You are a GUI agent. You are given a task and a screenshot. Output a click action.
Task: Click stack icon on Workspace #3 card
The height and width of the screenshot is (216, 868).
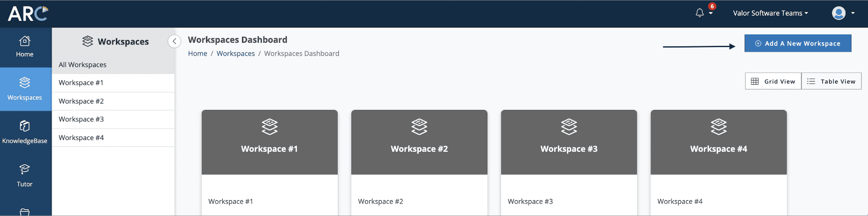point(569,126)
